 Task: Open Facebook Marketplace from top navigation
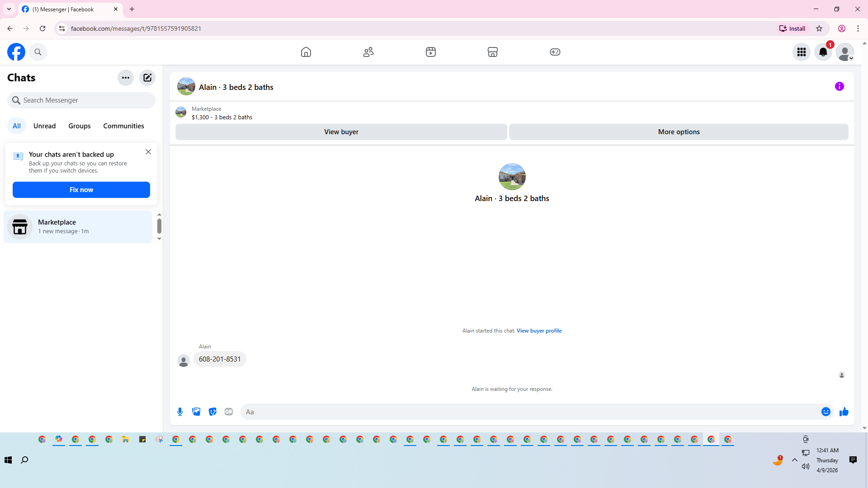492,52
